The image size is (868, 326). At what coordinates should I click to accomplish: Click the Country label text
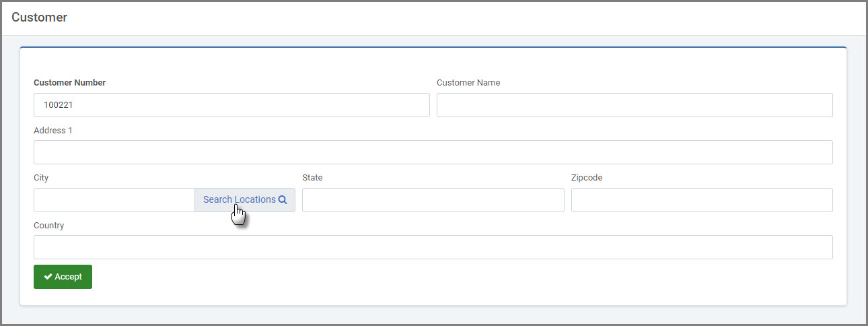(49, 225)
